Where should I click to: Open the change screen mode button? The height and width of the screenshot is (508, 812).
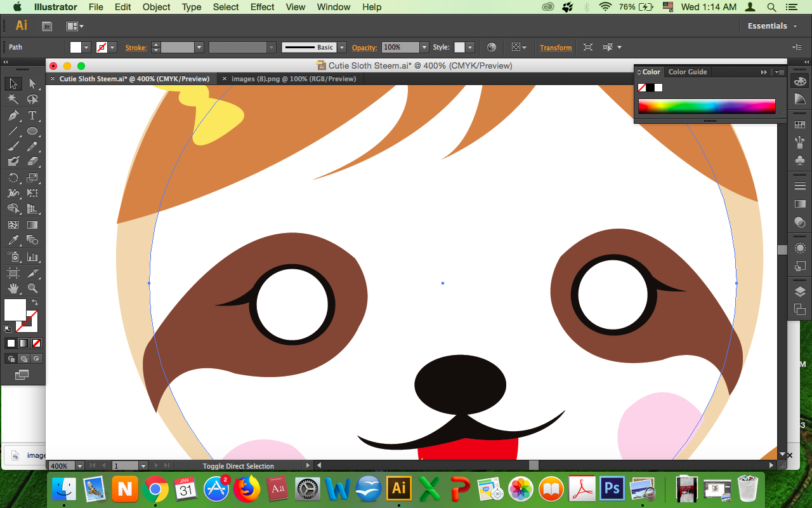(22, 375)
